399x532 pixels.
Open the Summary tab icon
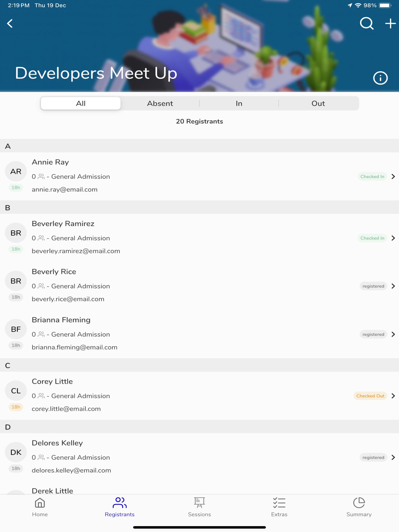(359, 503)
